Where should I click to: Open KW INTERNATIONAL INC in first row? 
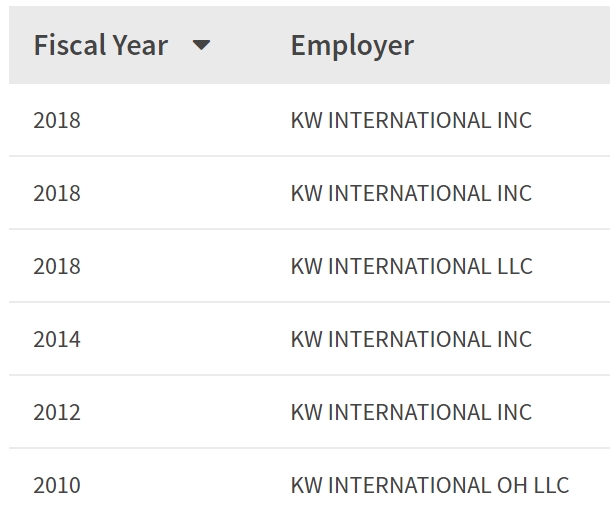pos(411,120)
